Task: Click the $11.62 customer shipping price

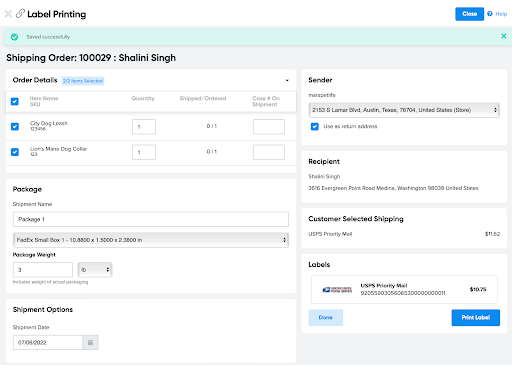Action: pyautogui.click(x=492, y=234)
